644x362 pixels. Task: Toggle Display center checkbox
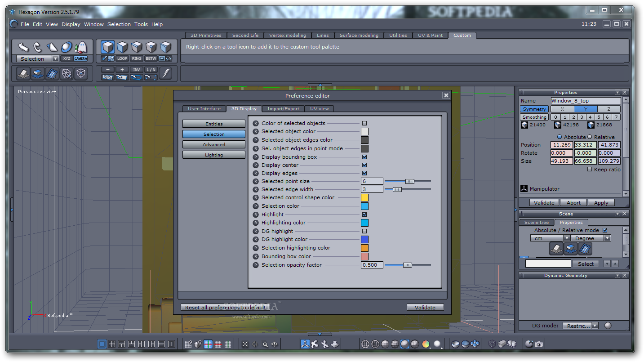[364, 165]
